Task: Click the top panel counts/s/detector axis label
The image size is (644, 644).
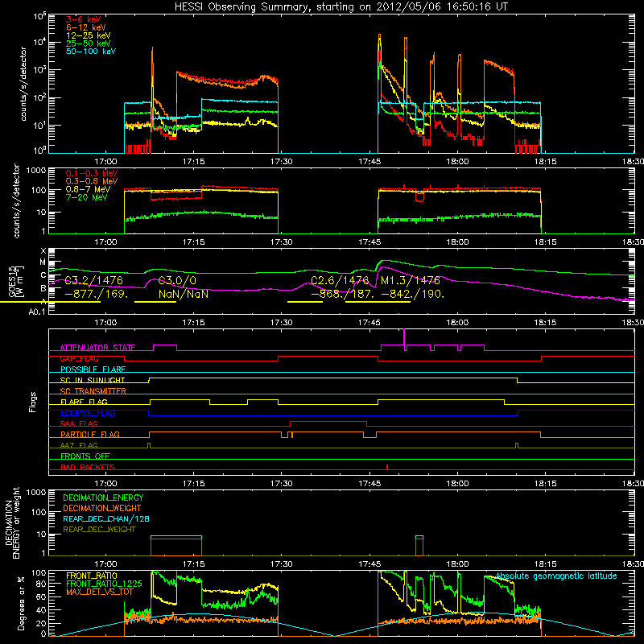Action: (23, 84)
